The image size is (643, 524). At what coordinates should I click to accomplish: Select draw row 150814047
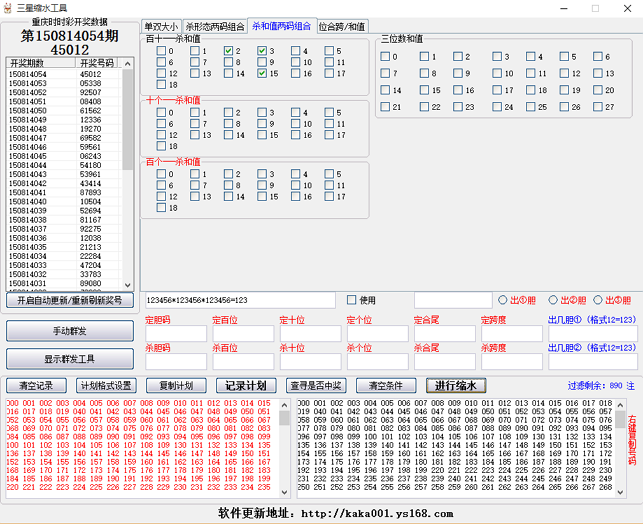coord(64,138)
